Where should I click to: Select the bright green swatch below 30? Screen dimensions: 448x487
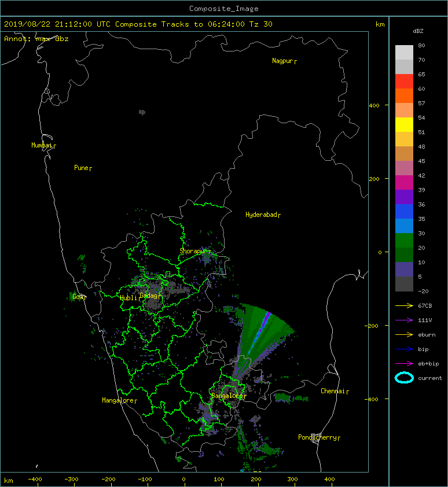click(404, 240)
